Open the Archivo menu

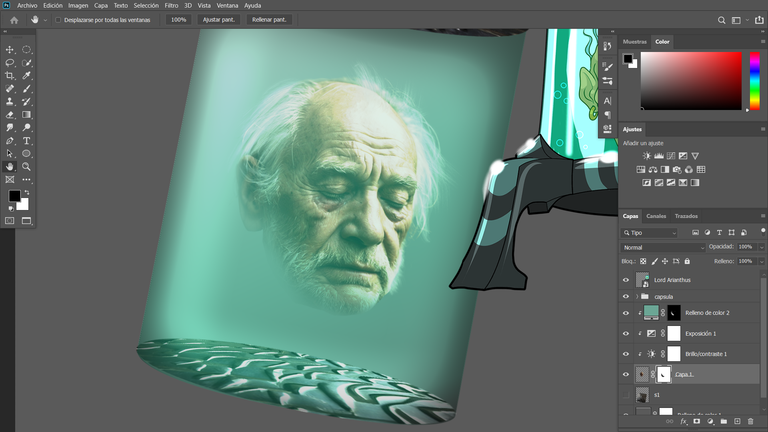[27, 6]
